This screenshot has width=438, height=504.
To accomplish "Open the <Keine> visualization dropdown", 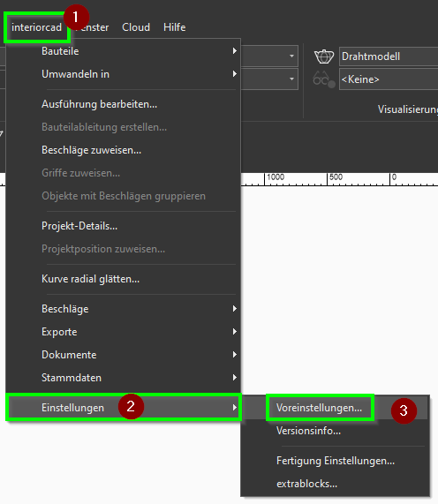I will coord(389,79).
